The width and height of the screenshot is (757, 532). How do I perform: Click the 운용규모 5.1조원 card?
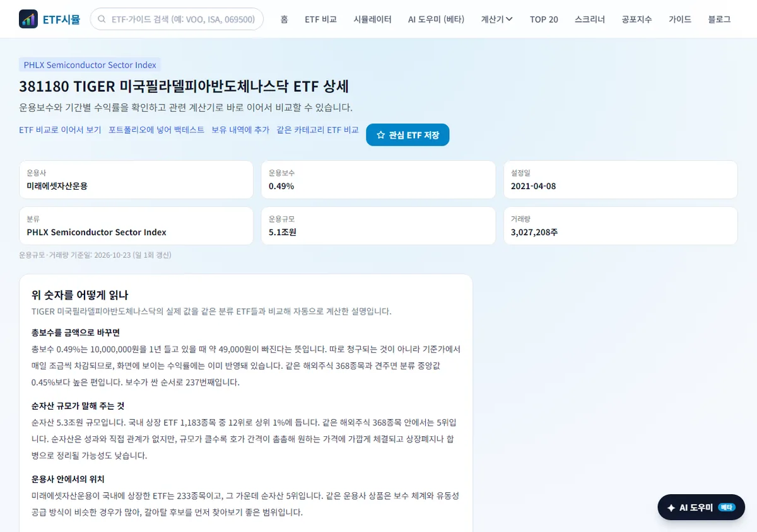(x=378, y=226)
